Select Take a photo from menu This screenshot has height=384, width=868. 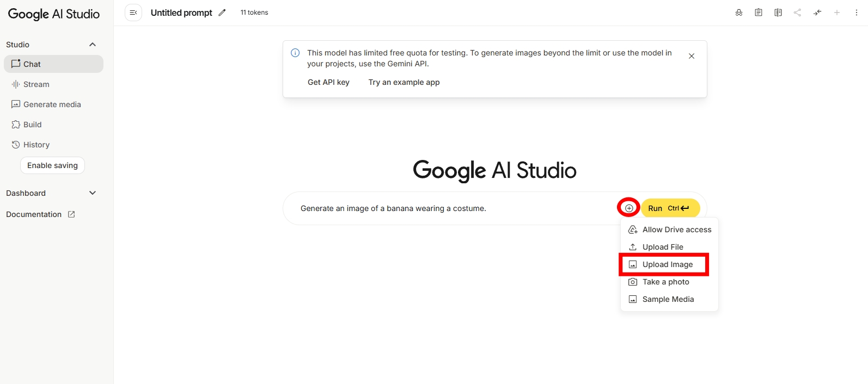click(669, 282)
